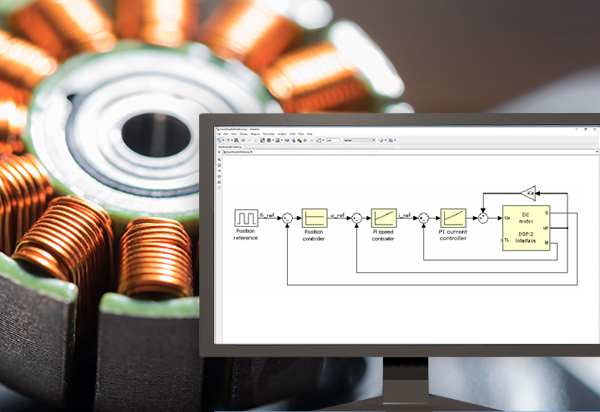Open the Simulation menu
This screenshot has width=600, height=412.
point(265,133)
